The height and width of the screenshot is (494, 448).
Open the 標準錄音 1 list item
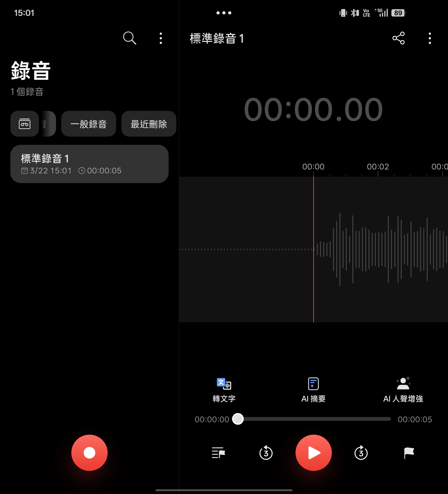coord(89,164)
